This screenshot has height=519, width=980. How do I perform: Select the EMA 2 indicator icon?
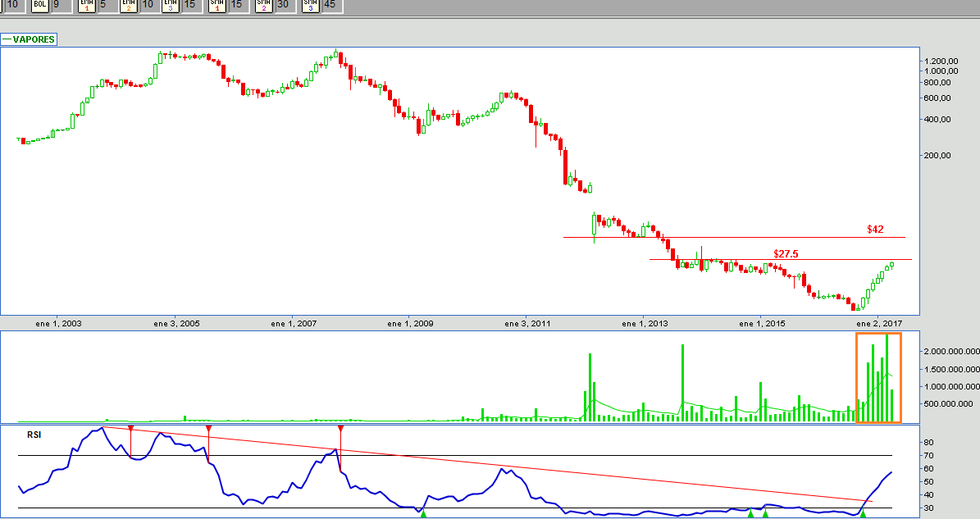point(129,5)
